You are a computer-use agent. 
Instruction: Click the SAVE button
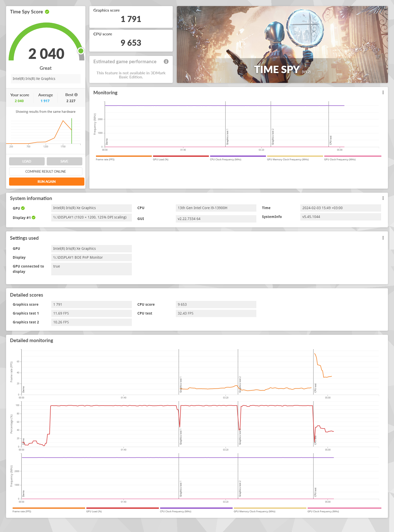pyautogui.click(x=64, y=161)
